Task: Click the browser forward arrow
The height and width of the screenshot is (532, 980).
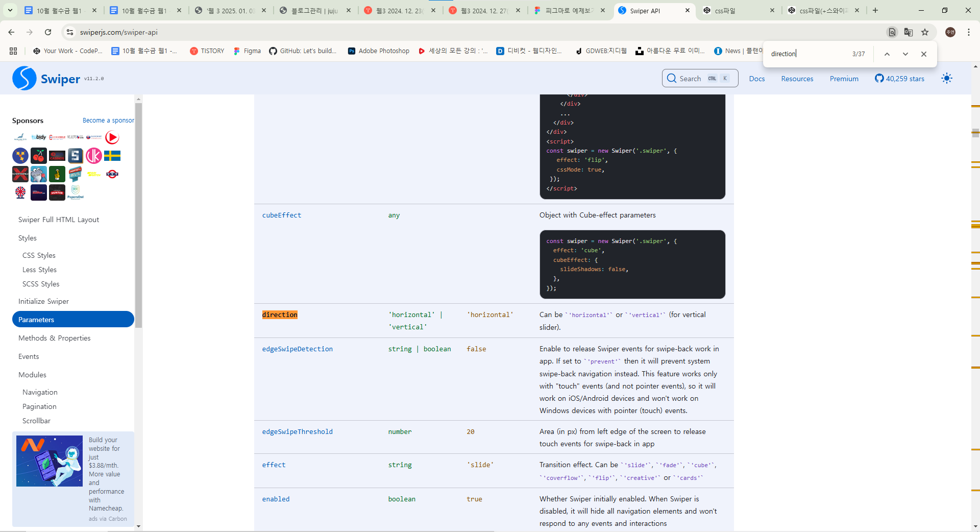Action: [x=30, y=32]
